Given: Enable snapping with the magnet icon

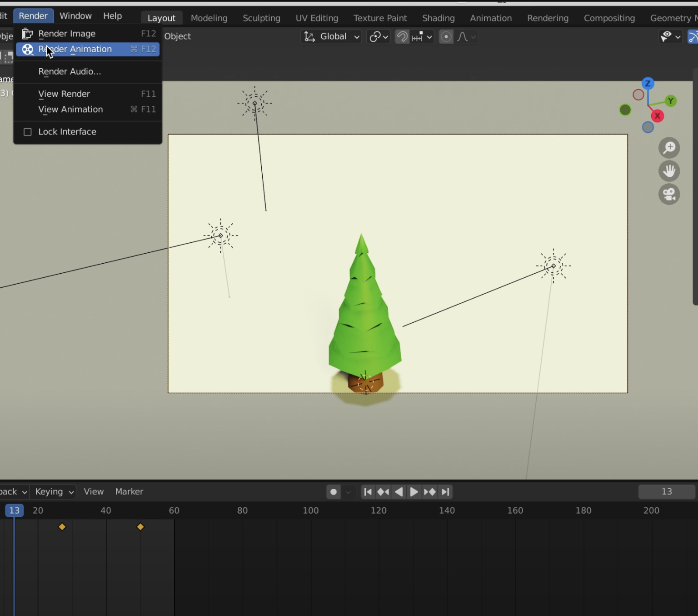Looking at the screenshot, I should (402, 37).
